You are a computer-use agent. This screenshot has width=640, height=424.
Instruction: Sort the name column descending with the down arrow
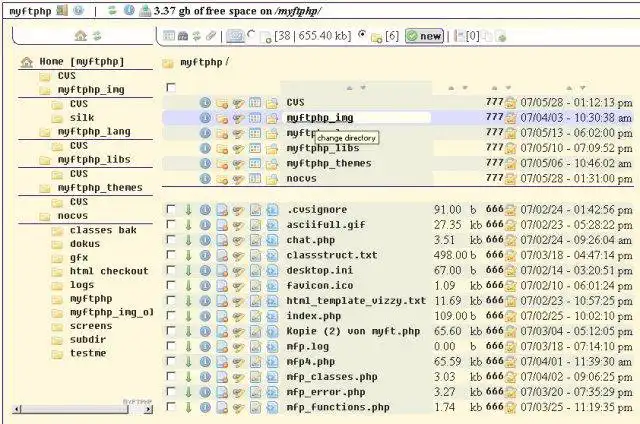click(x=363, y=88)
